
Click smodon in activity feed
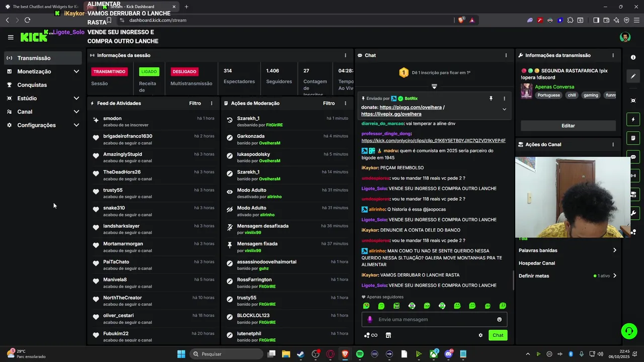112,119
